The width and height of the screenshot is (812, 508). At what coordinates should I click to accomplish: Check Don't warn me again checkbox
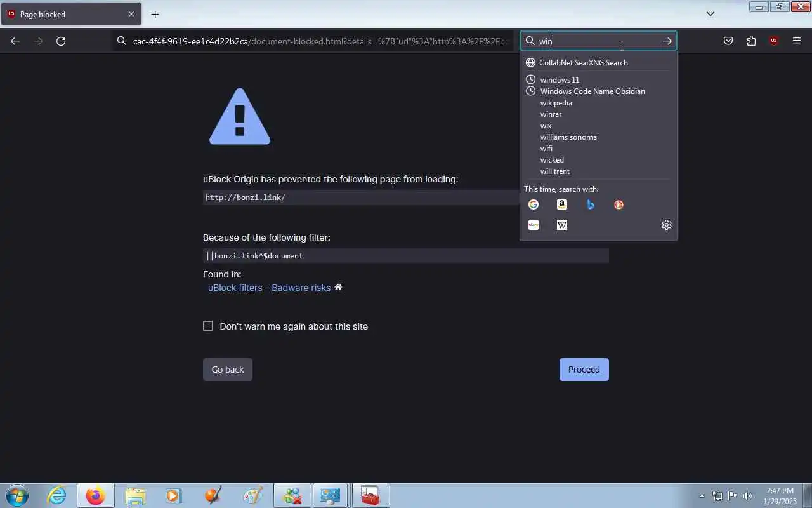coord(208,326)
